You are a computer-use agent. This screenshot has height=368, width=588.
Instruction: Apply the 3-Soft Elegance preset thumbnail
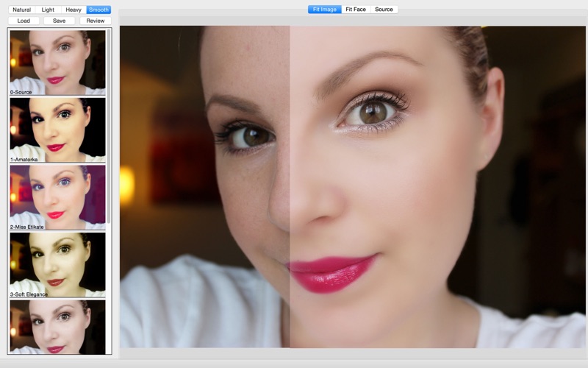click(58, 265)
